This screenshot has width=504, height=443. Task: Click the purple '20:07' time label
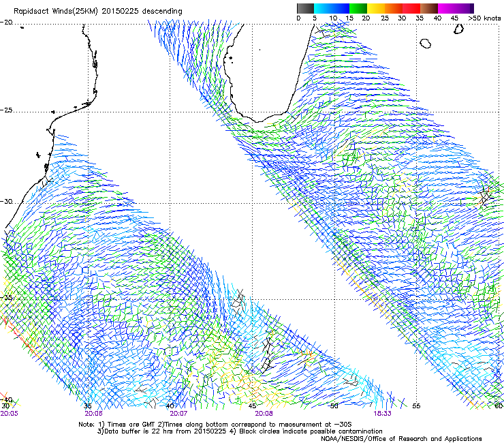178,414
